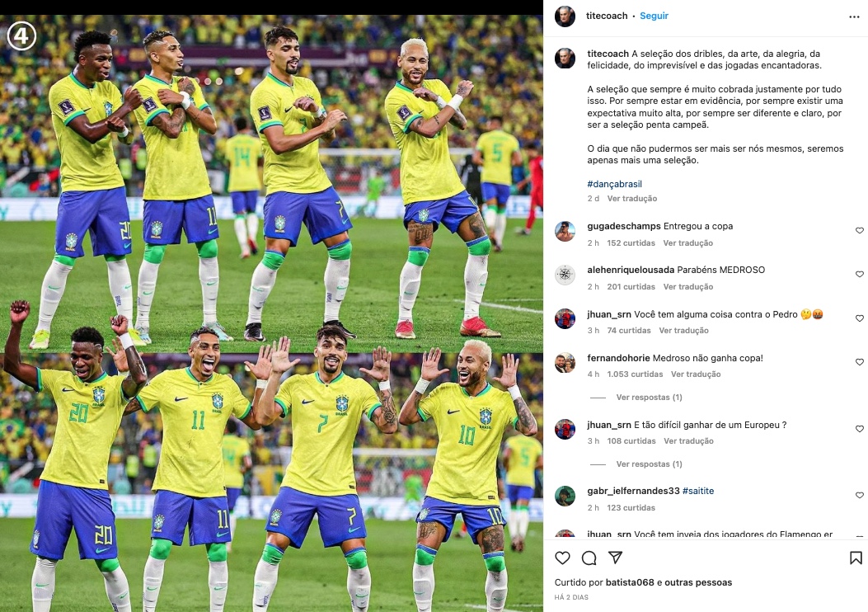Like fernandohorie comment "Medroso não ganha copa!"
The width and height of the screenshot is (868, 612).
coord(859,361)
